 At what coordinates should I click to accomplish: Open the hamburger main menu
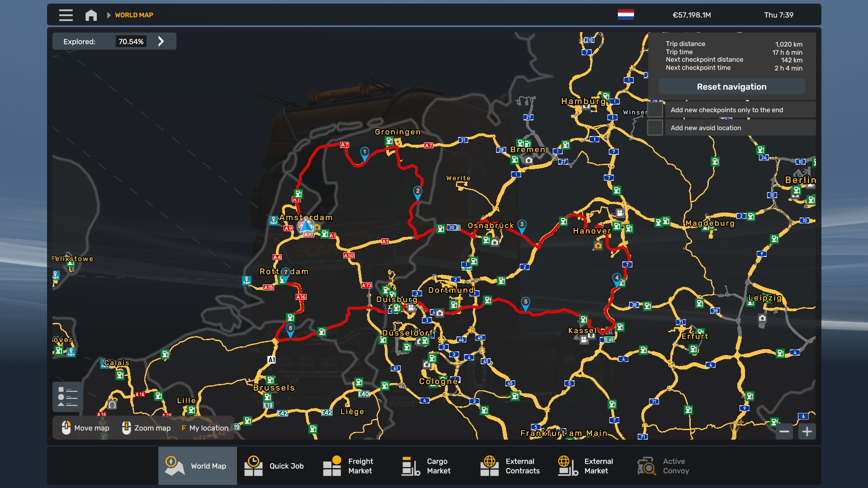tap(66, 15)
